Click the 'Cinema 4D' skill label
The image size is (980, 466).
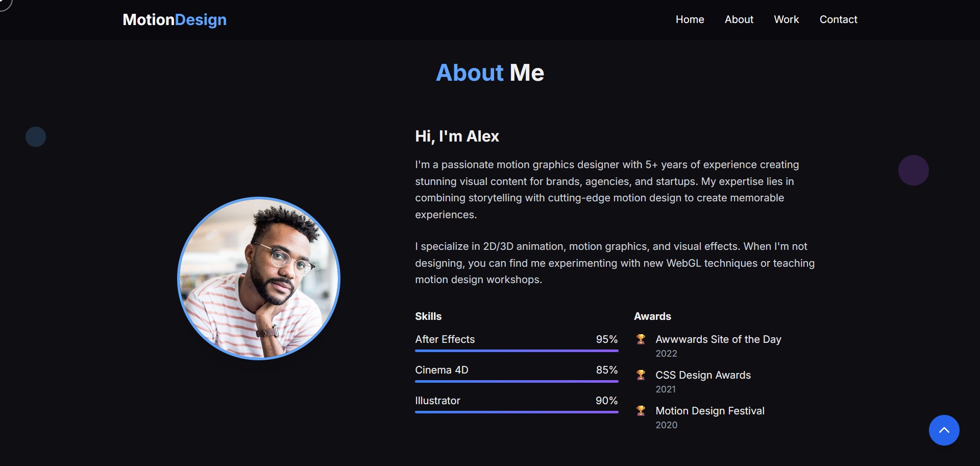point(442,370)
